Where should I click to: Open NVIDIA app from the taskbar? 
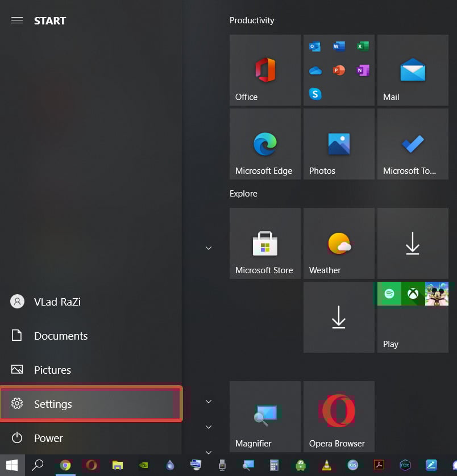(144, 465)
